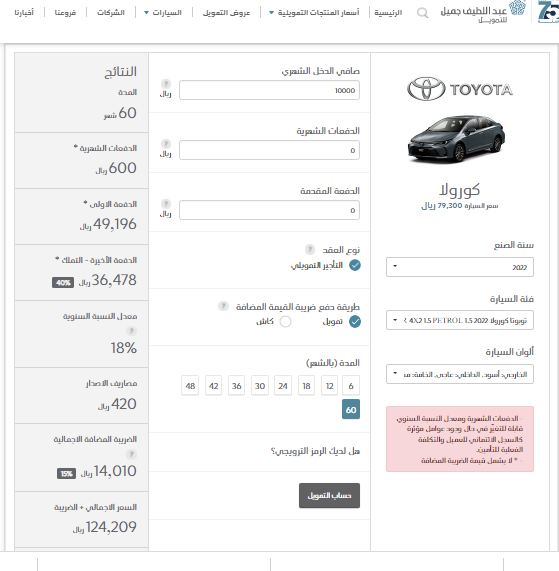Image resolution: width=559 pixels, height=571 pixels.
Task: Click help icon beside down payment field
Action: pyautogui.click(x=166, y=204)
